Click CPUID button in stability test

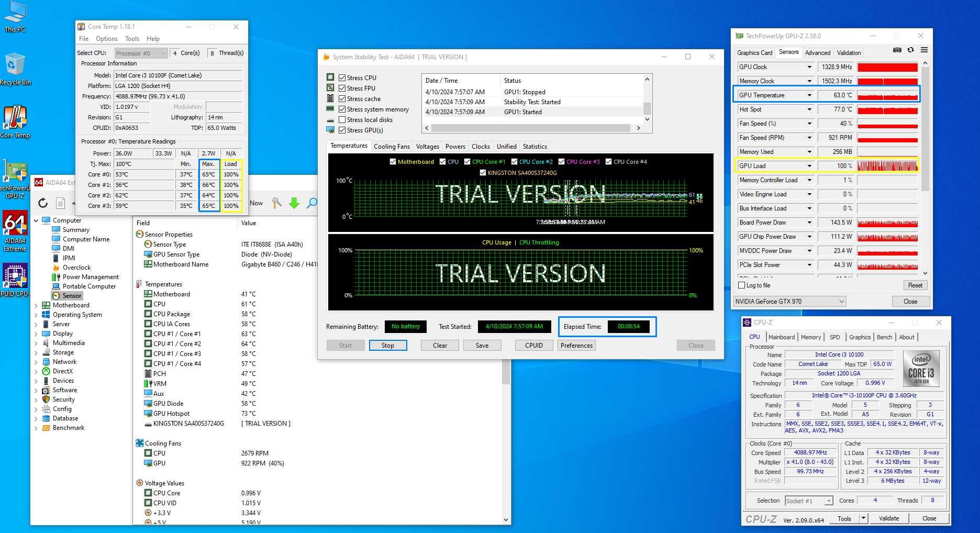[x=533, y=346]
